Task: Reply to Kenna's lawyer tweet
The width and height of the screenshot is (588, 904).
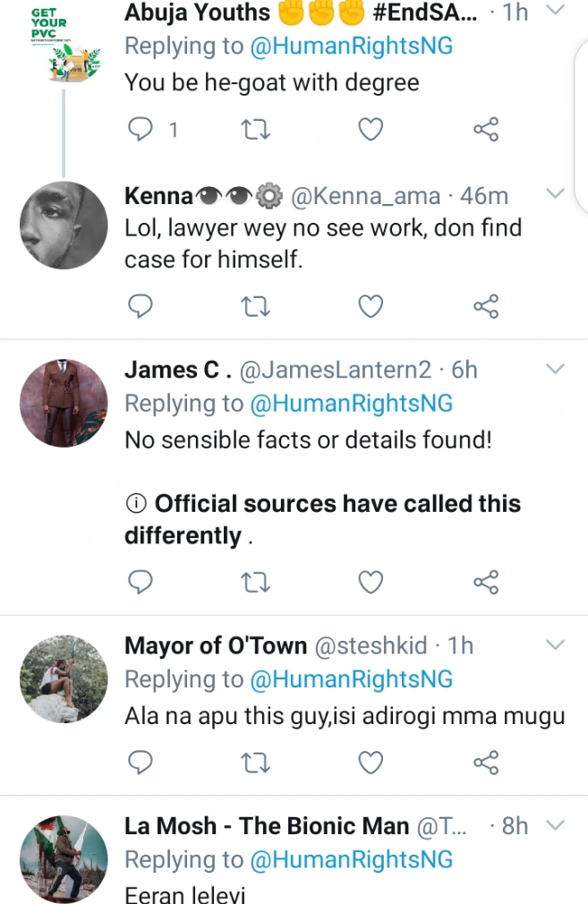Action: tap(141, 308)
